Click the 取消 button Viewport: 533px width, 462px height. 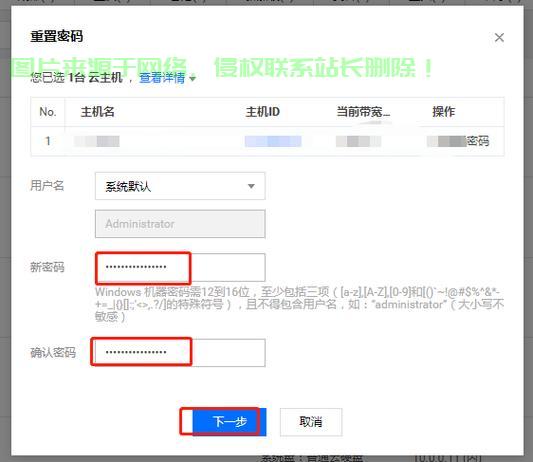311,422
